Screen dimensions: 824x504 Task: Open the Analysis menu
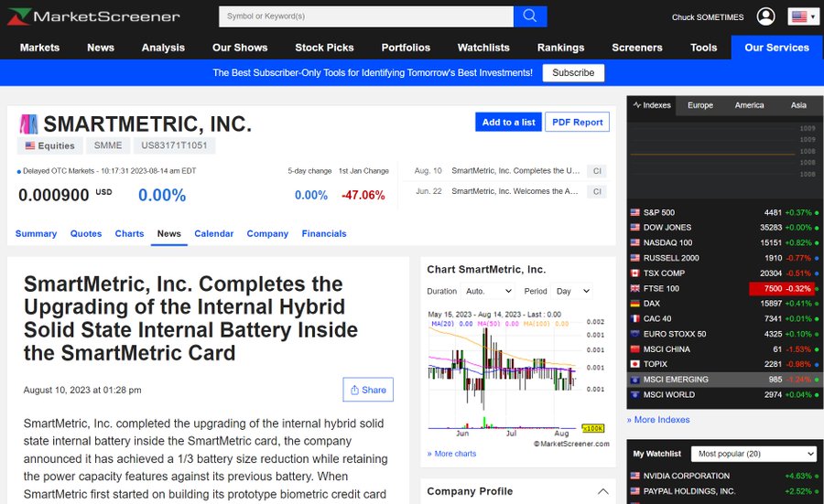click(x=163, y=48)
